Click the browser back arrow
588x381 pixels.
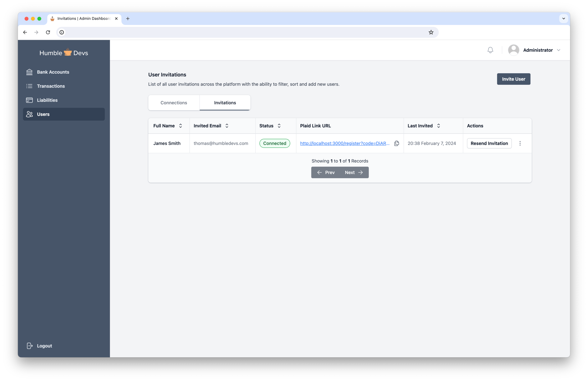[x=25, y=32]
